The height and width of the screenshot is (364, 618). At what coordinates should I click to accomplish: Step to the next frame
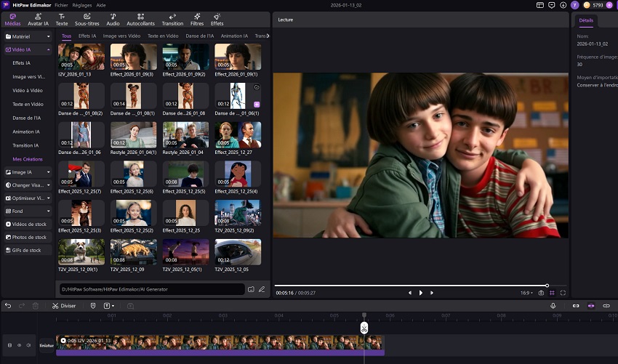[x=432, y=293]
